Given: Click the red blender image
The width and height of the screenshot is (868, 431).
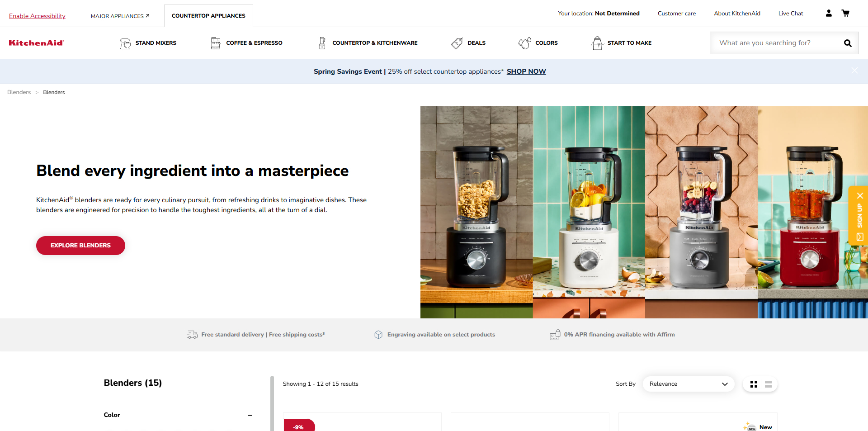Looking at the screenshot, I should tap(812, 212).
